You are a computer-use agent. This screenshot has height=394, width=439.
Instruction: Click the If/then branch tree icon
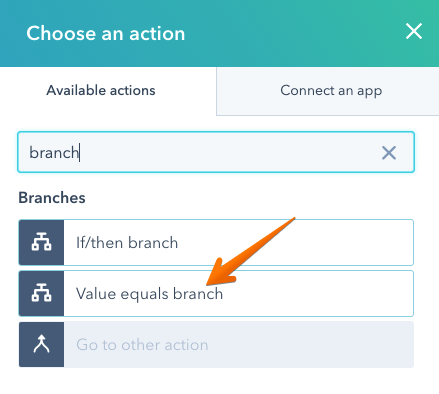(x=41, y=242)
